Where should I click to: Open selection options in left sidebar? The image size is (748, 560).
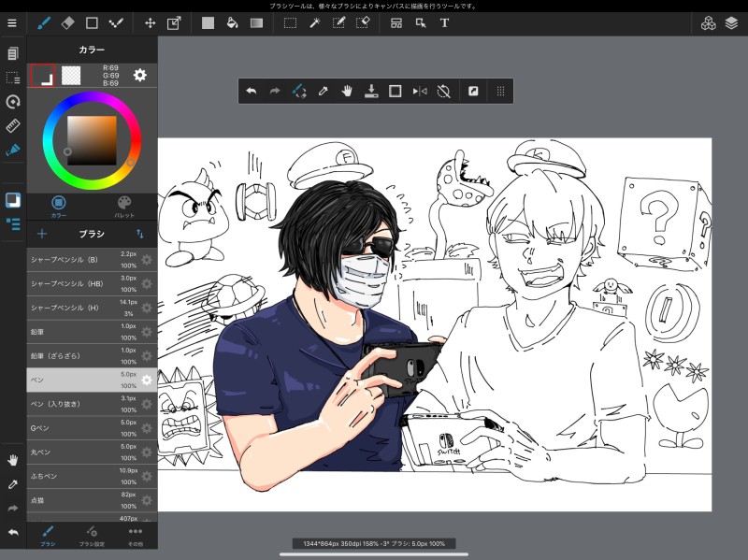pyautogui.click(x=13, y=78)
